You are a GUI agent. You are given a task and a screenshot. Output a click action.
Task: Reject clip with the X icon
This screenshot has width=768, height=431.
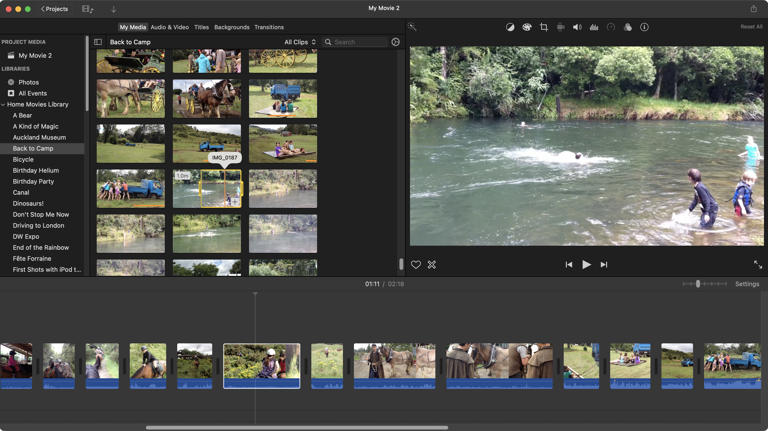432,264
